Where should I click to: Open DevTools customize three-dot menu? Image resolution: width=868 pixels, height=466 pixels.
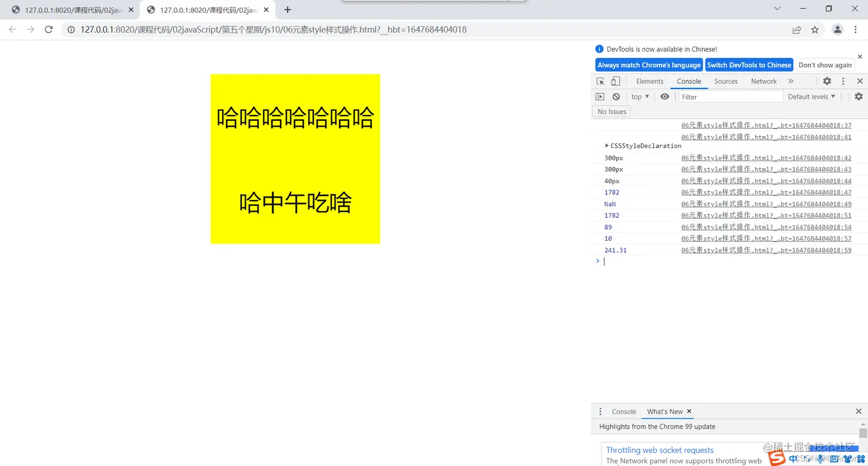tap(843, 81)
